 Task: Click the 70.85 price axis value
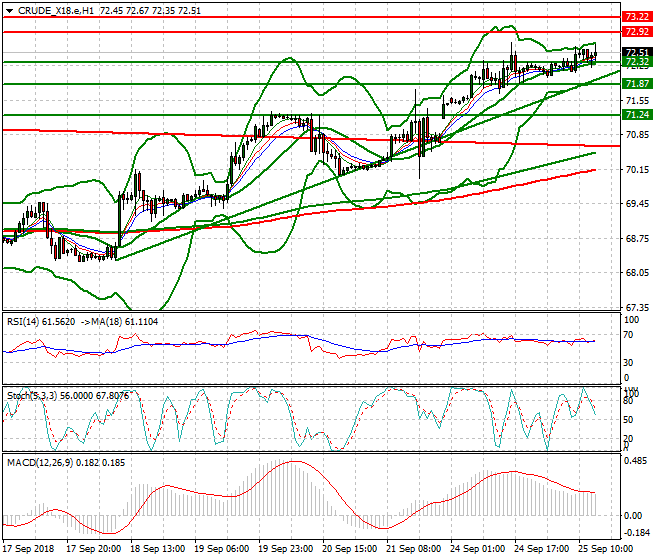coord(637,135)
